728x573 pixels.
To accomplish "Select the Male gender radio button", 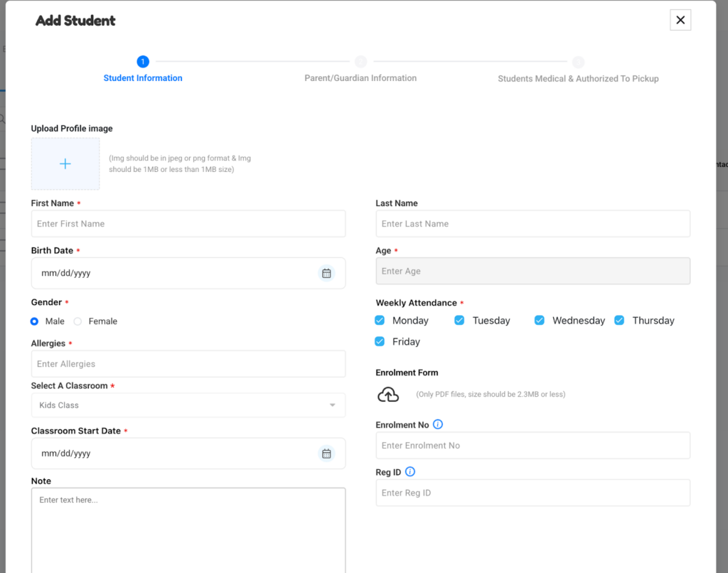I will click(34, 321).
